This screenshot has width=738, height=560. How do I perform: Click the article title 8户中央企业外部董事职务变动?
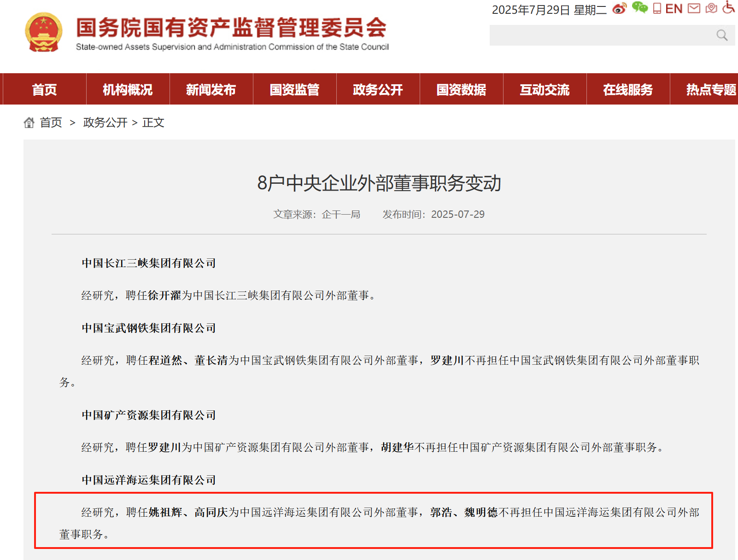coord(379,183)
